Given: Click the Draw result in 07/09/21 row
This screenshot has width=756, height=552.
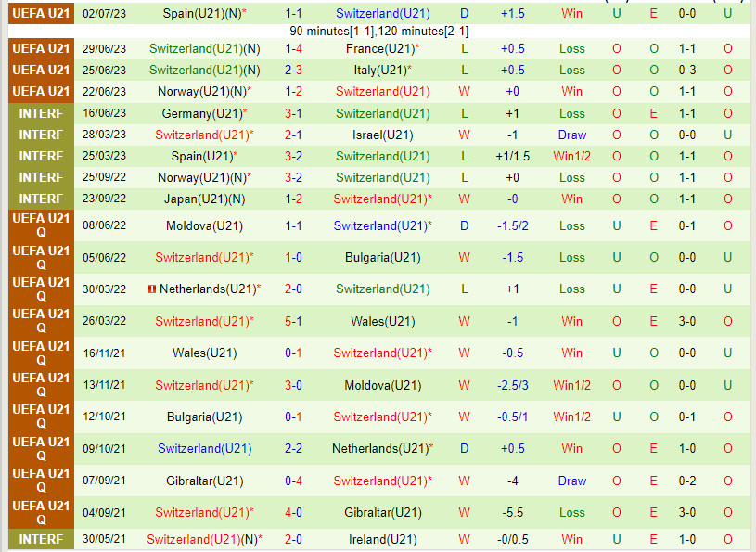Looking at the screenshot, I should (x=571, y=481).
